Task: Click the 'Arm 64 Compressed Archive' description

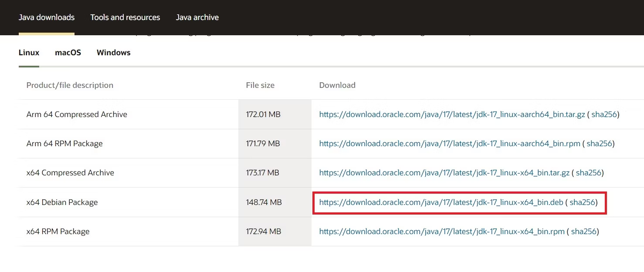Action: coord(77,114)
